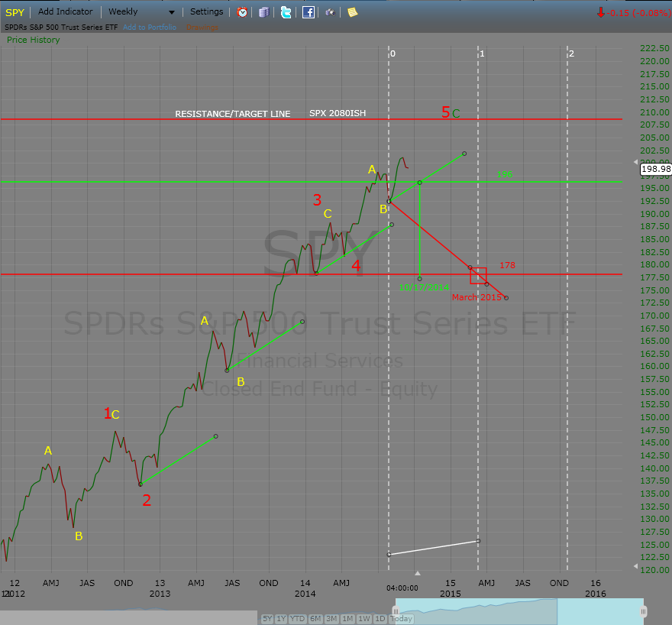
Task: Open the Drawings link
Action: pyautogui.click(x=202, y=28)
